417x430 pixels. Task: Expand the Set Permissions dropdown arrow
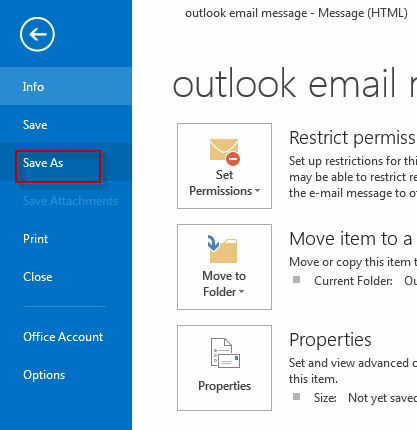(257, 191)
